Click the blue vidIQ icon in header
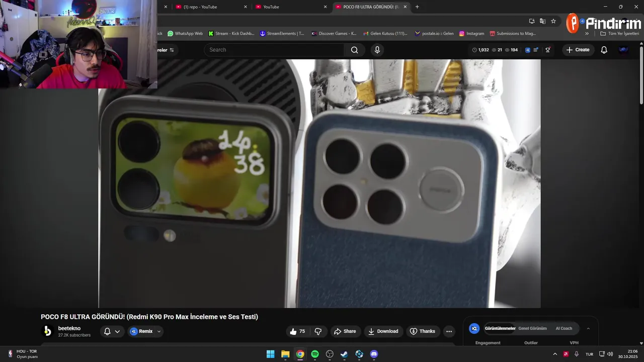644x362 pixels. coord(528,50)
